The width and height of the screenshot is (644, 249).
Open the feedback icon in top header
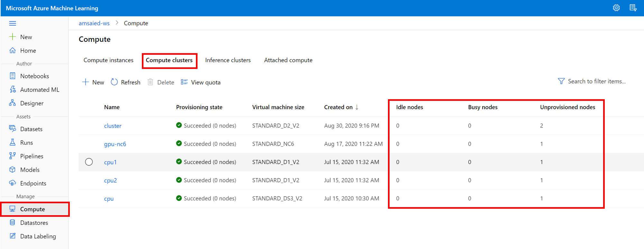[x=633, y=8]
